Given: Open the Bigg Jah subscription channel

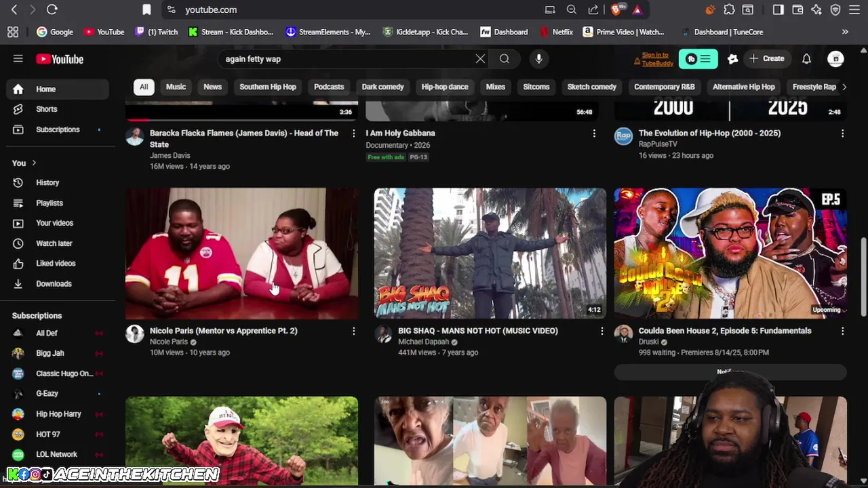Looking at the screenshot, I should (x=58, y=353).
